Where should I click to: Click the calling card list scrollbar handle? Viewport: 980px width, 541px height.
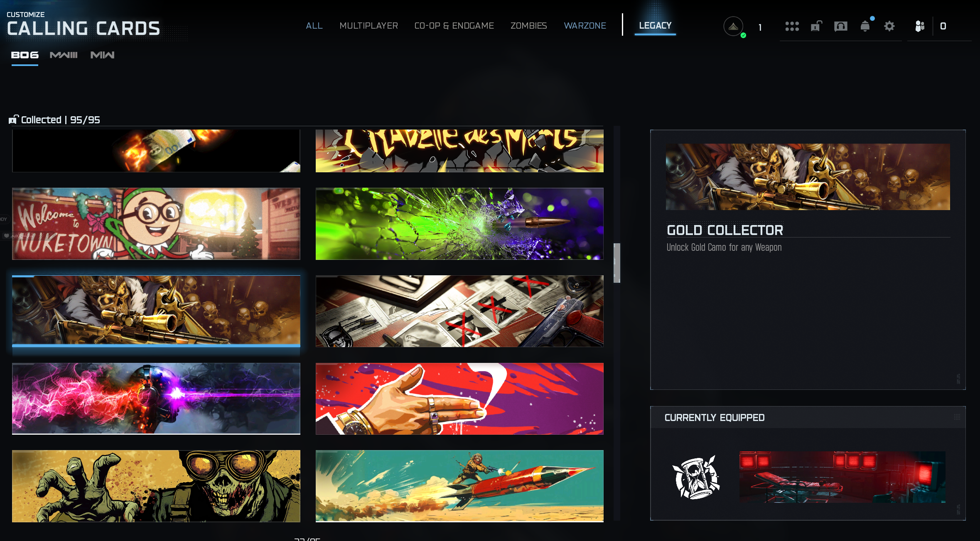(x=617, y=263)
